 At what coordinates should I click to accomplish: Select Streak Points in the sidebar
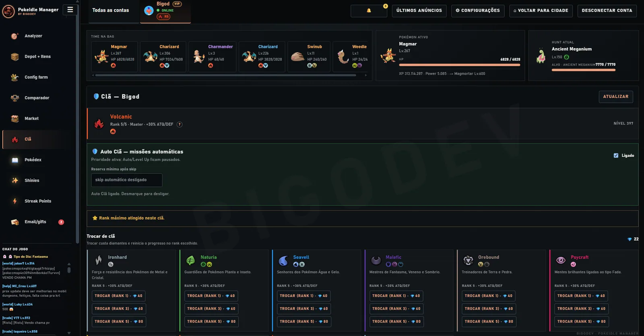pos(38,201)
